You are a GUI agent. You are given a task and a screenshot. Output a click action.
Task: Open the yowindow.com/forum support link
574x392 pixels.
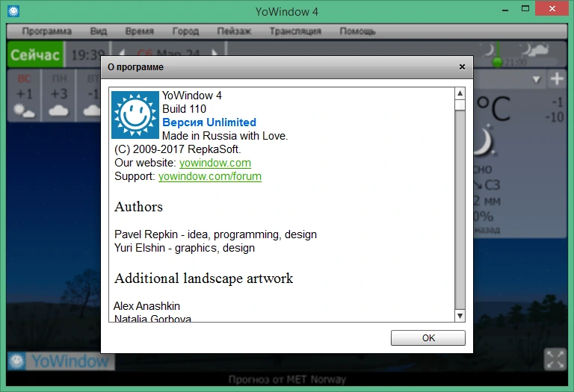click(x=210, y=176)
